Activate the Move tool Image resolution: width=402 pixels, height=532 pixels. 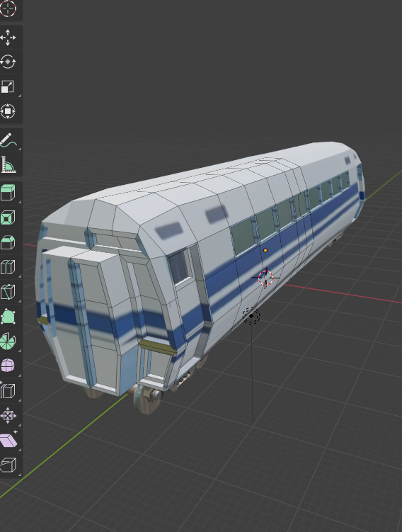click(8, 38)
